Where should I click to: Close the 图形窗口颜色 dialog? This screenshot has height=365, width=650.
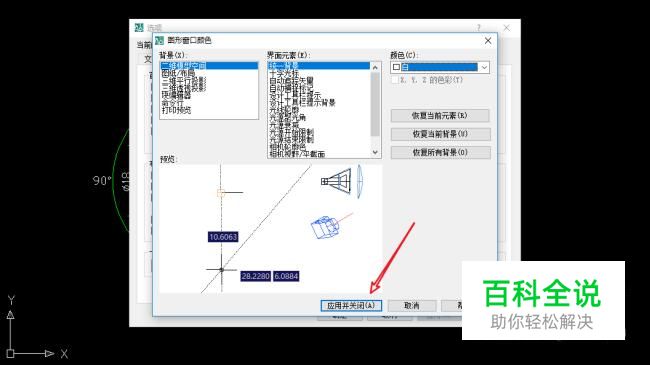click(488, 41)
